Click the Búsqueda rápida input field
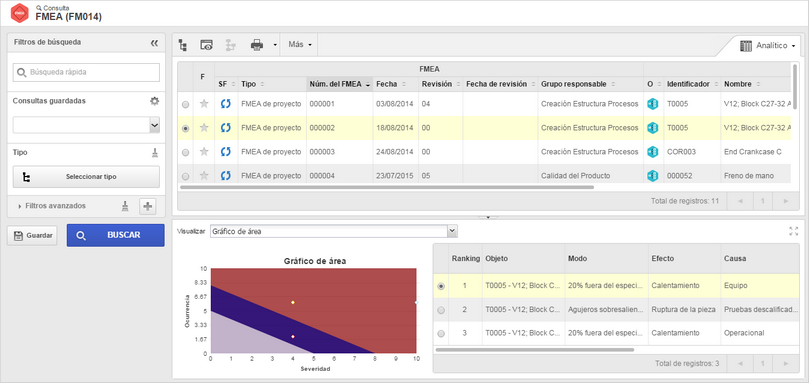The height and width of the screenshot is (383, 809). [x=86, y=72]
